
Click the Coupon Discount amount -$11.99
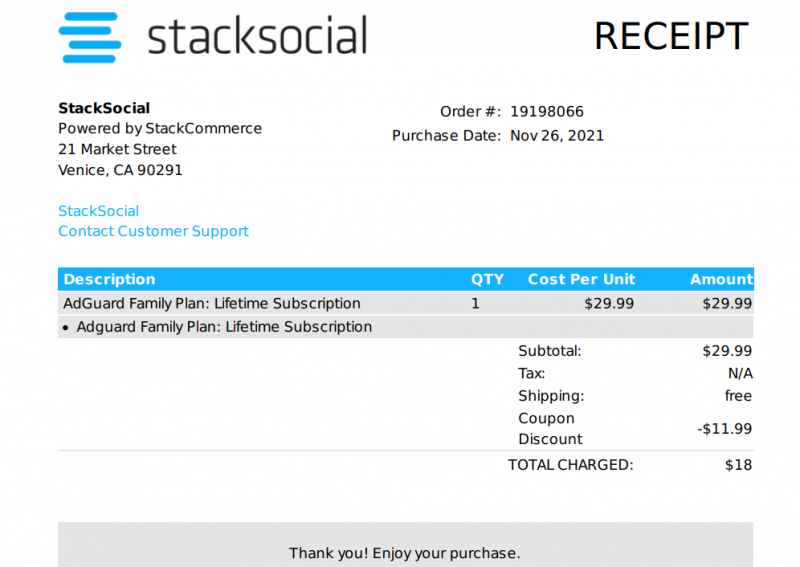(724, 429)
